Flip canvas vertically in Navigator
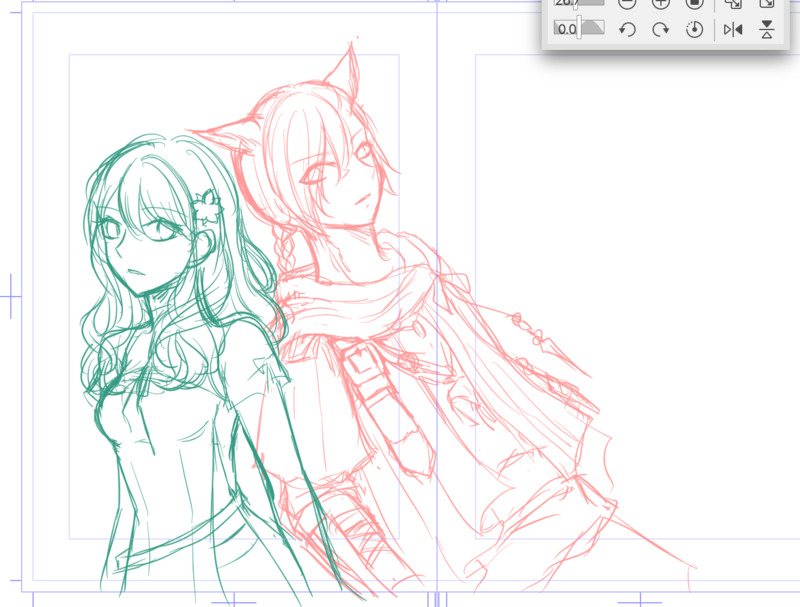This screenshot has height=607, width=800. 767,30
